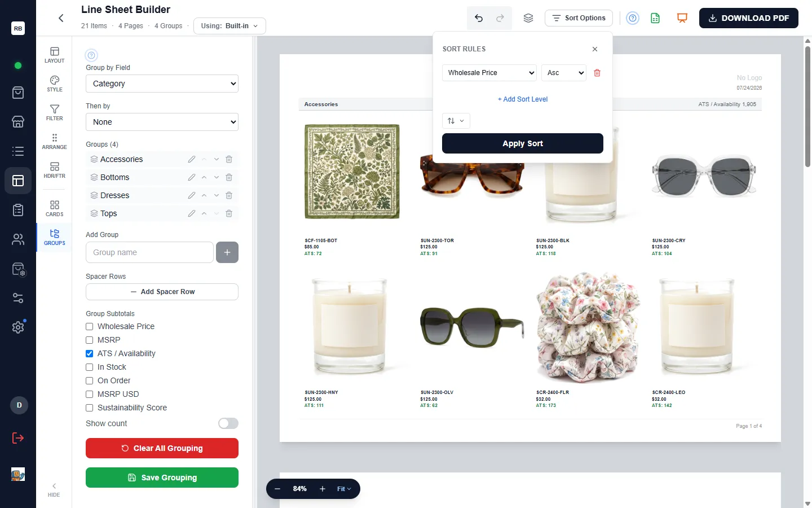Edit the Bottoms group name
The image size is (812, 508).
coord(192,177)
